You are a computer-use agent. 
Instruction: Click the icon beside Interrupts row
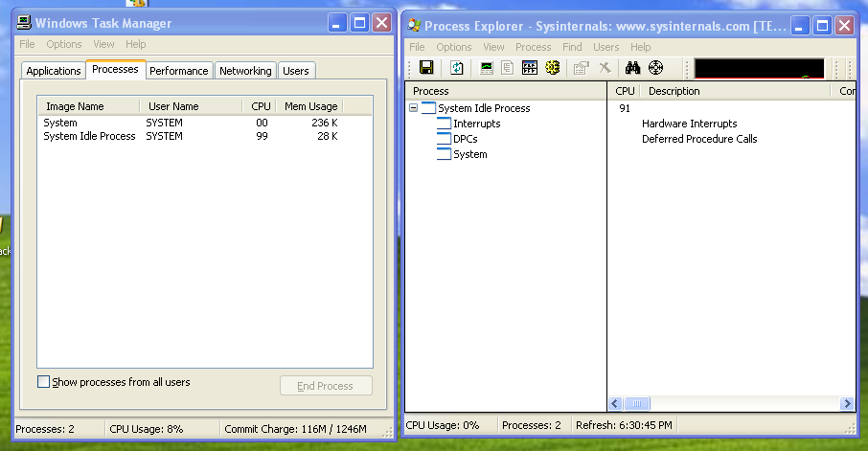[x=444, y=123]
